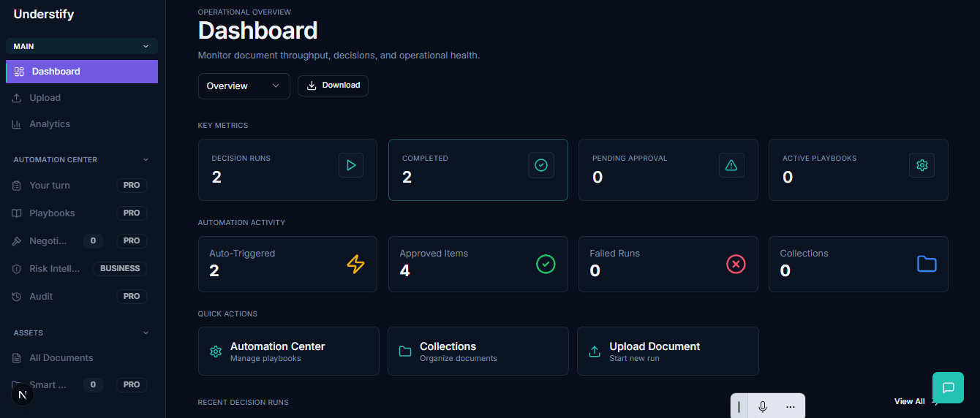Click the Auto-Triggered lightning bolt icon
The width and height of the screenshot is (980, 418).
(x=355, y=264)
